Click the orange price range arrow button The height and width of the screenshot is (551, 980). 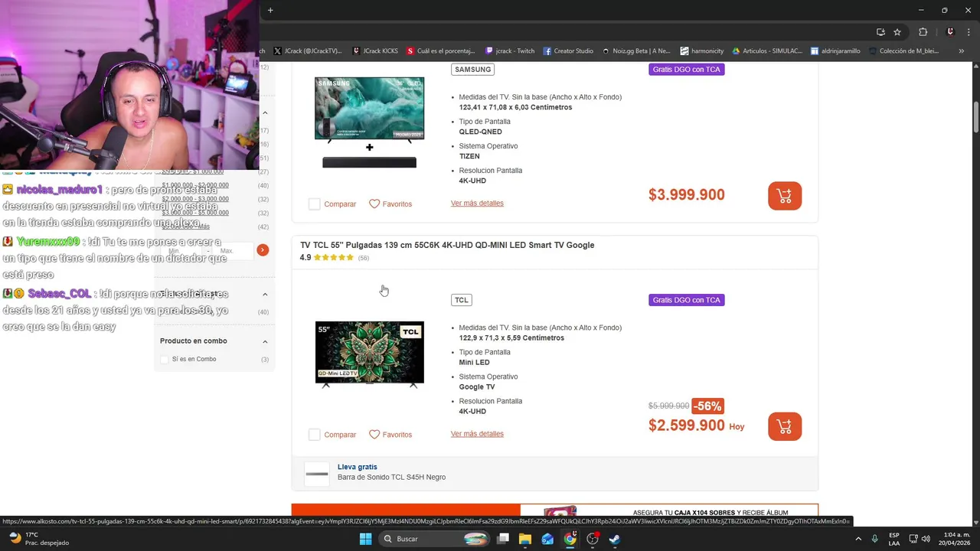click(x=263, y=250)
